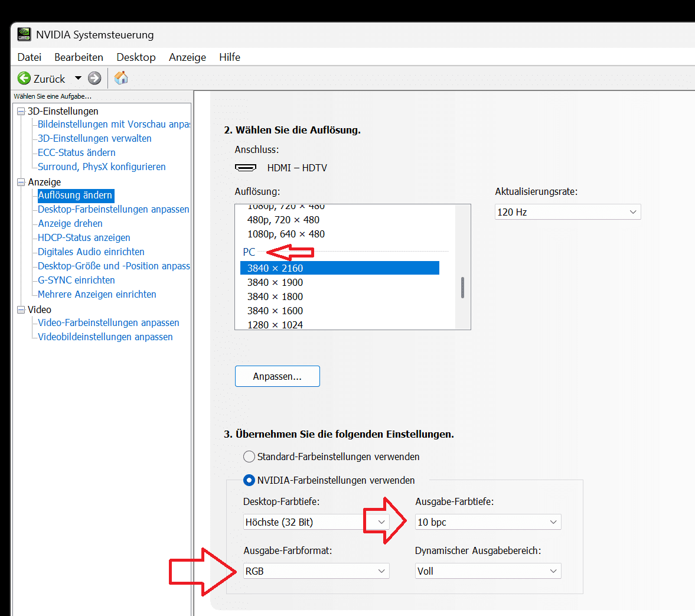Viewport: 695px width, 616px height.
Task: Open the Desktop menu
Action: pyautogui.click(x=136, y=57)
